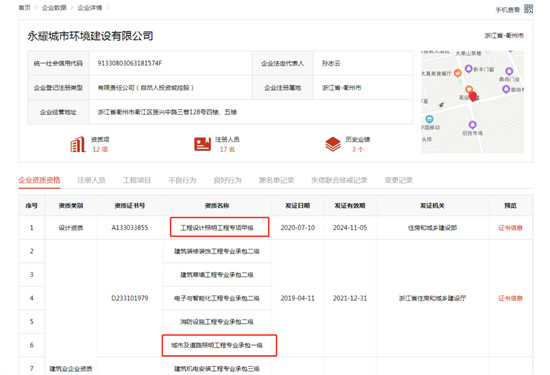Image resolution: width=550 pixels, height=375 pixels.
Task: Click the red stacked layers icon for 历史业绩
Action: click(x=333, y=144)
